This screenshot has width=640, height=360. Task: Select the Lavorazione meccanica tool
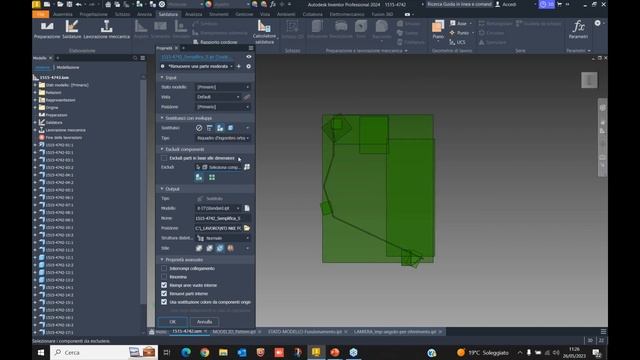point(107,30)
